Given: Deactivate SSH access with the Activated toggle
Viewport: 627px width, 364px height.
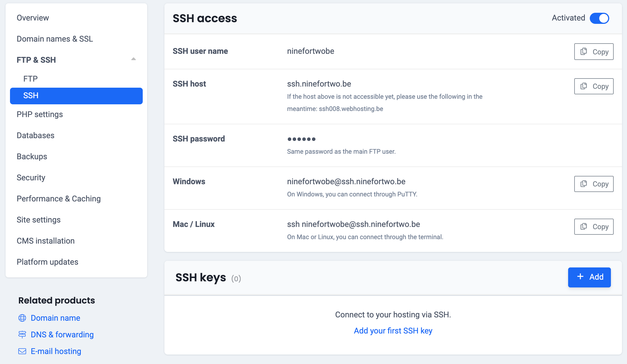Looking at the screenshot, I should (x=600, y=18).
